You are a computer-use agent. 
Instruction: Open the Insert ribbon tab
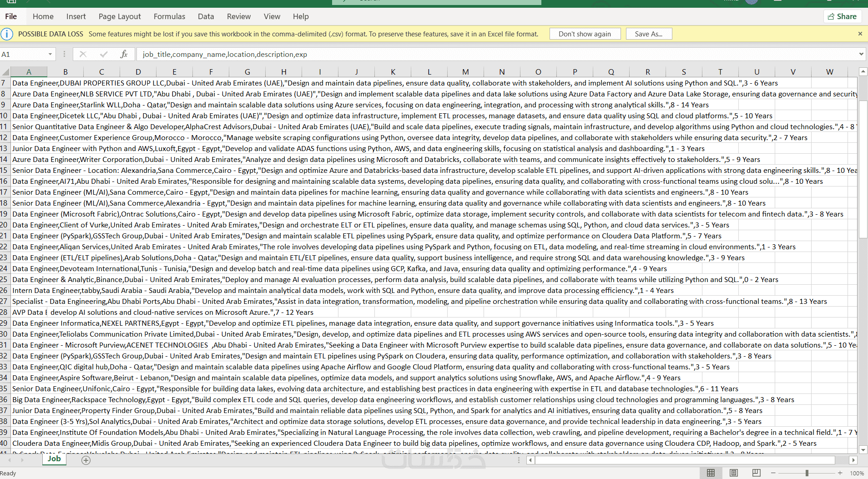click(76, 16)
